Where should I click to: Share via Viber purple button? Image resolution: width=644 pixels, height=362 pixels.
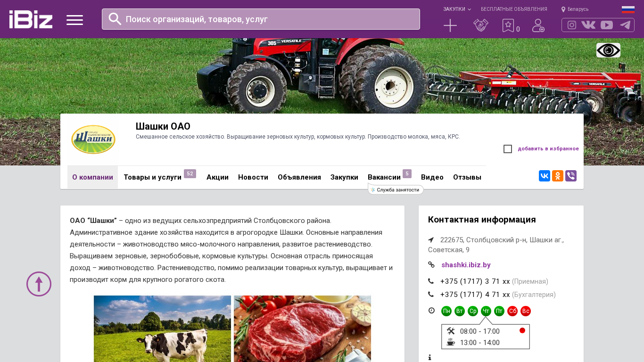(571, 176)
